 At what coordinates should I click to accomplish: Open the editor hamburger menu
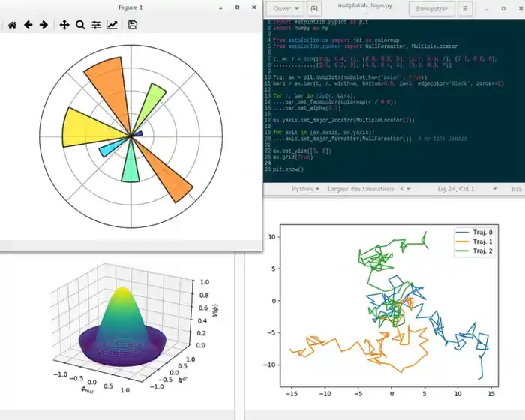click(x=465, y=9)
